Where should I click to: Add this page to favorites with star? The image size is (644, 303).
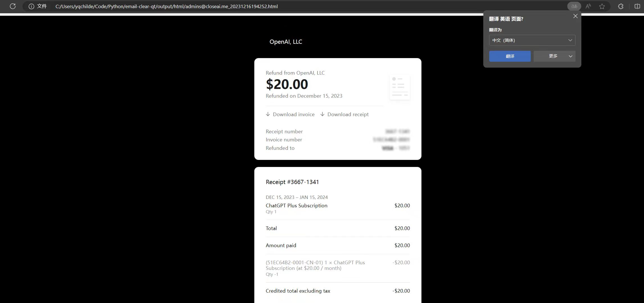coord(602,6)
